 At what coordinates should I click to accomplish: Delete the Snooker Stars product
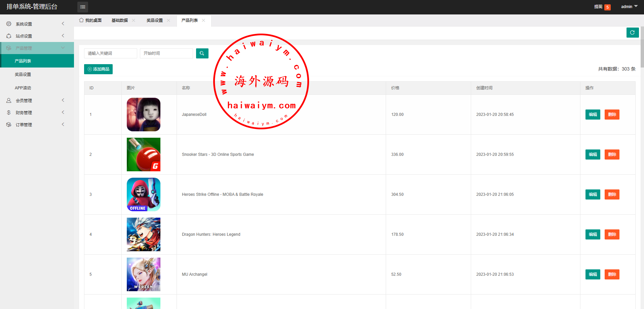click(x=612, y=154)
